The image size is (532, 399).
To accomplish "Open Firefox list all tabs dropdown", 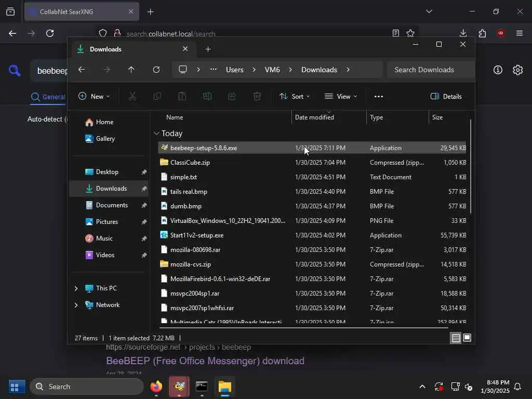I will [x=429, y=11].
